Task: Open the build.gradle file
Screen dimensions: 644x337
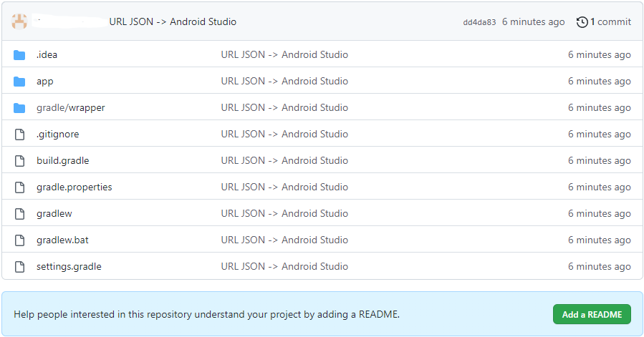Action: [x=63, y=160]
